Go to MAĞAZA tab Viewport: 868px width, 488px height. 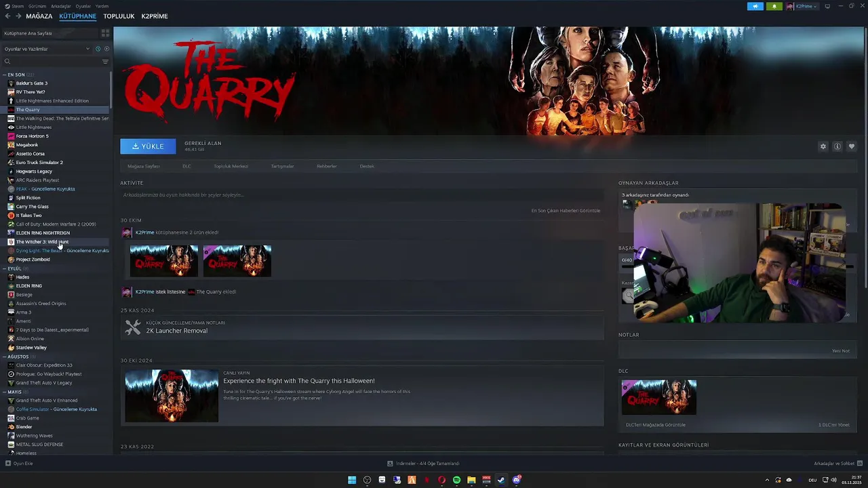(x=39, y=16)
